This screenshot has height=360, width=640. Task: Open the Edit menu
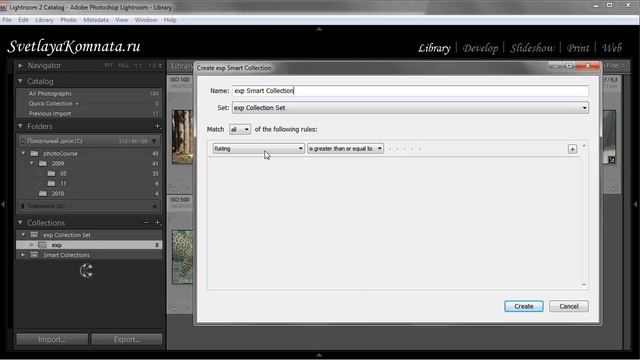click(x=23, y=20)
